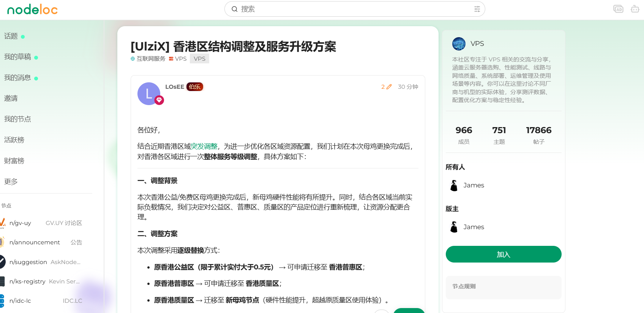644x313 pixels.
Task: Click the moderator James avatar under 版主
Action: click(454, 227)
